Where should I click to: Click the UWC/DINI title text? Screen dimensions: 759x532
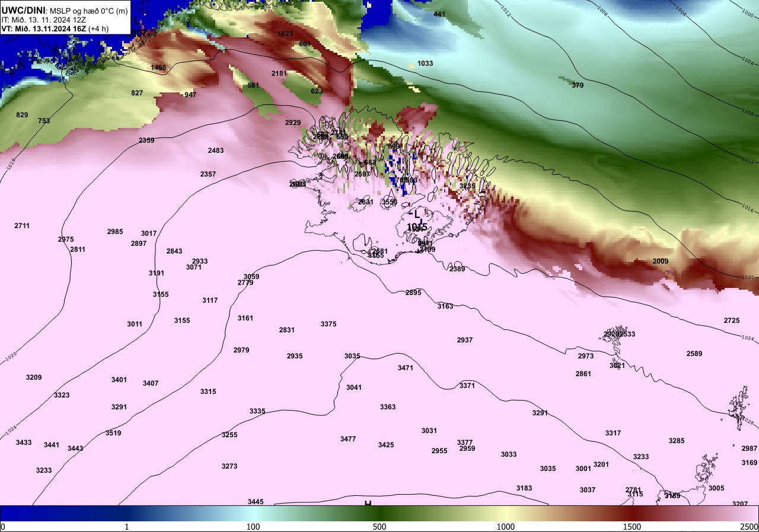23,9
